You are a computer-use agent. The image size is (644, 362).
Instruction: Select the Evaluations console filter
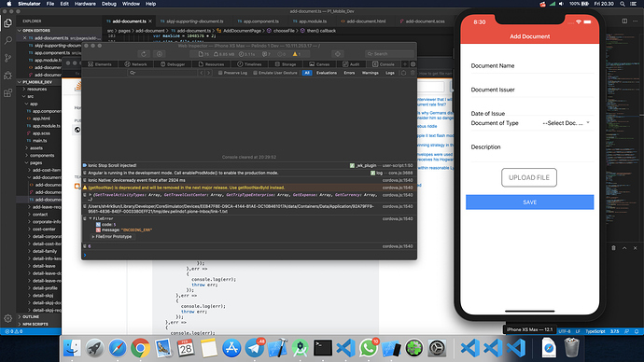tap(327, 73)
